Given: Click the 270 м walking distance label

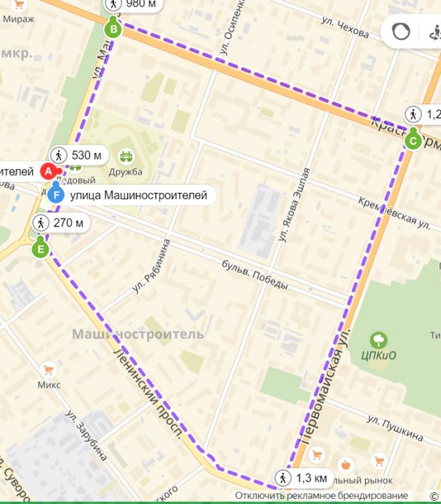Looking at the screenshot, I should click(61, 222).
